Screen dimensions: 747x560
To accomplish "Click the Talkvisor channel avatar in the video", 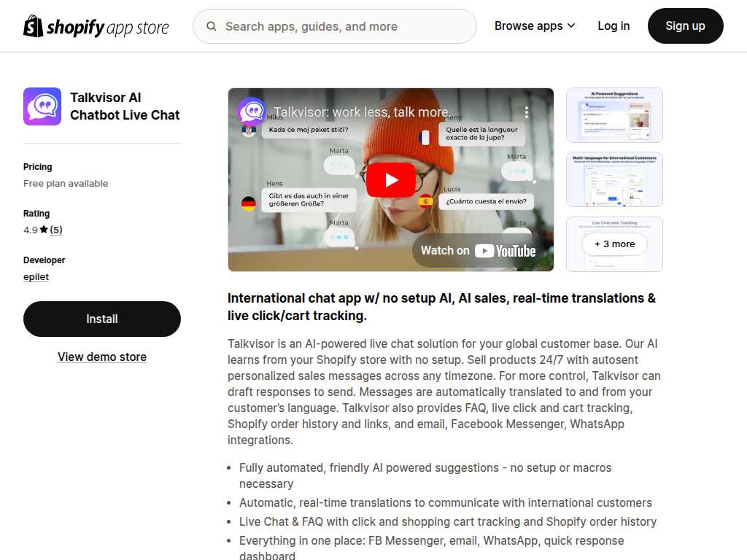I will 251,112.
